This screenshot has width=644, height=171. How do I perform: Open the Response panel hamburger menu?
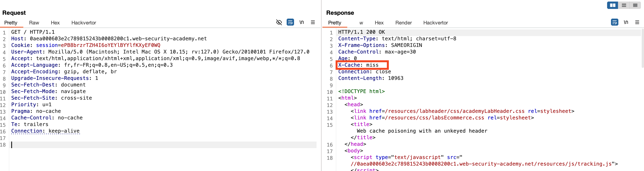click(x=637, y=22)
